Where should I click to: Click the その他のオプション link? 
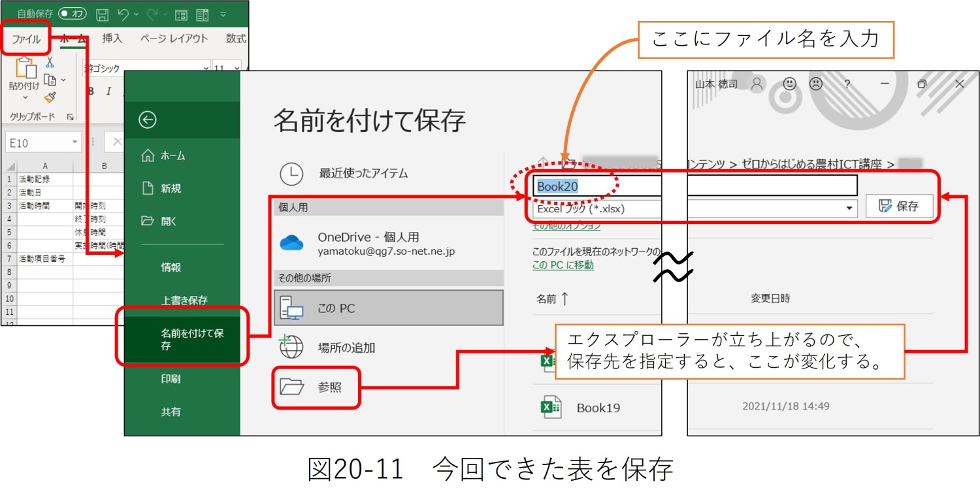[566, 226]
